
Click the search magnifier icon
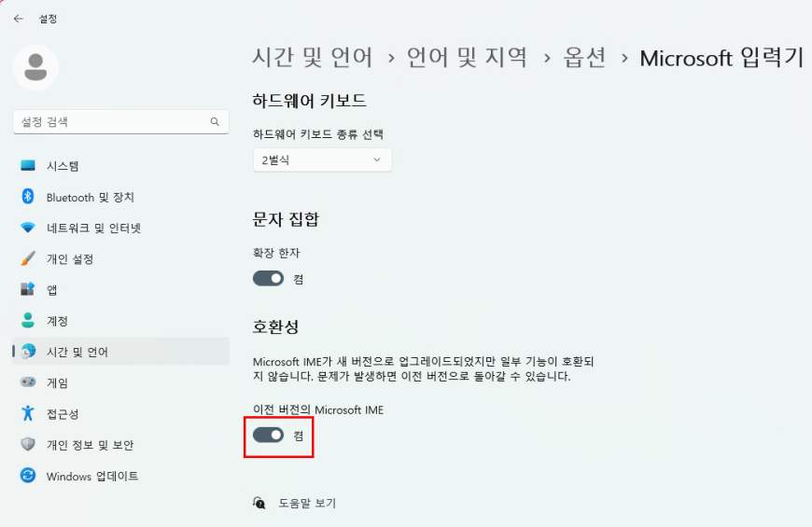pyautogui.click(x=215, y=121)
